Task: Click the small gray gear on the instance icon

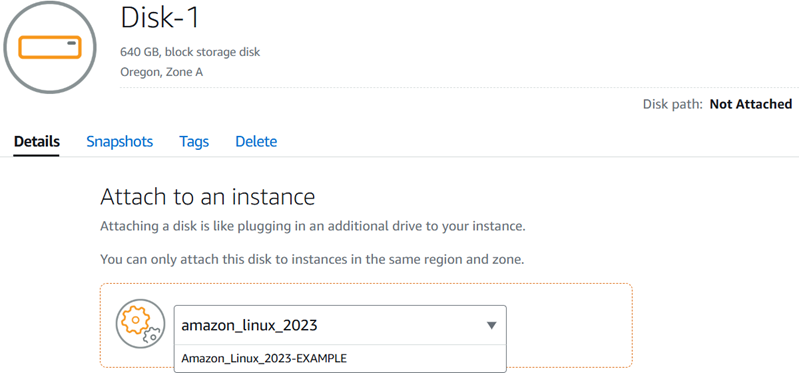Action: tap(151, 335)
